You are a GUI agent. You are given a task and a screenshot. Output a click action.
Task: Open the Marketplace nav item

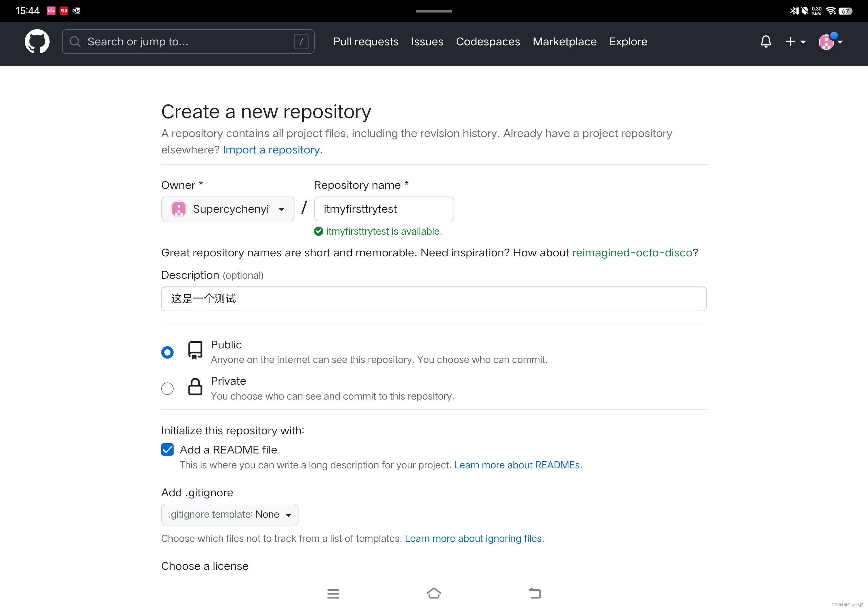point(565,42)
